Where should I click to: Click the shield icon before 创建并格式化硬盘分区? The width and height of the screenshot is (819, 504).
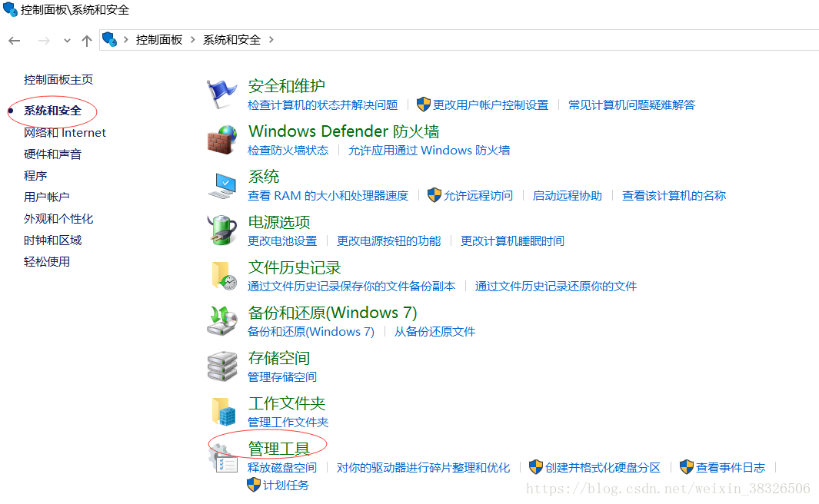(536, 467)
